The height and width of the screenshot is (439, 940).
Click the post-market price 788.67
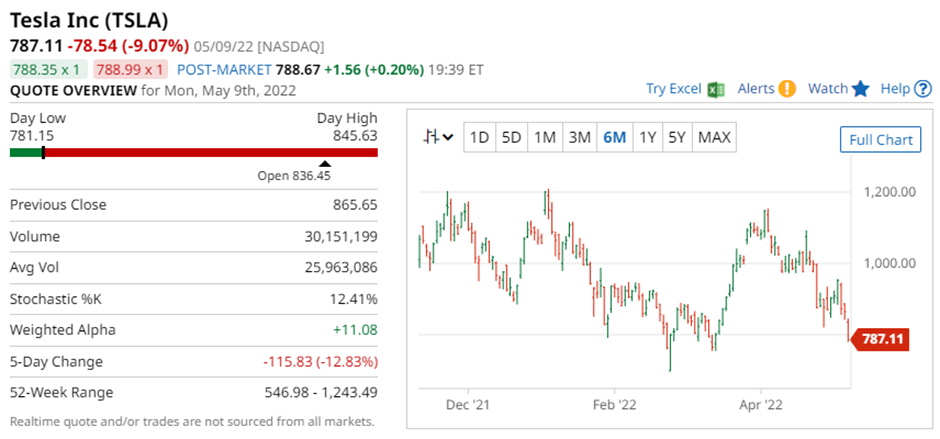[298, 70]
